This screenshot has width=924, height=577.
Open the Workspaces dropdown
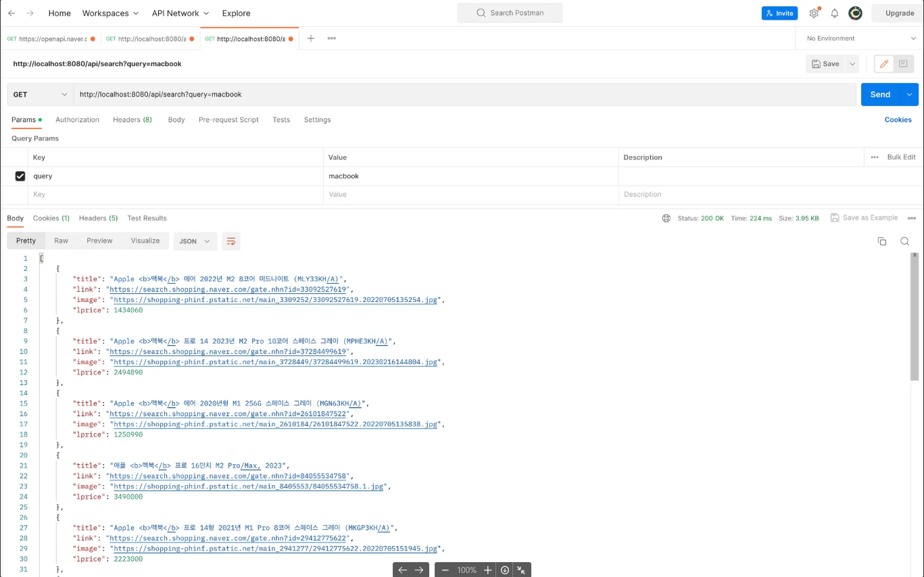click(111, 13)
